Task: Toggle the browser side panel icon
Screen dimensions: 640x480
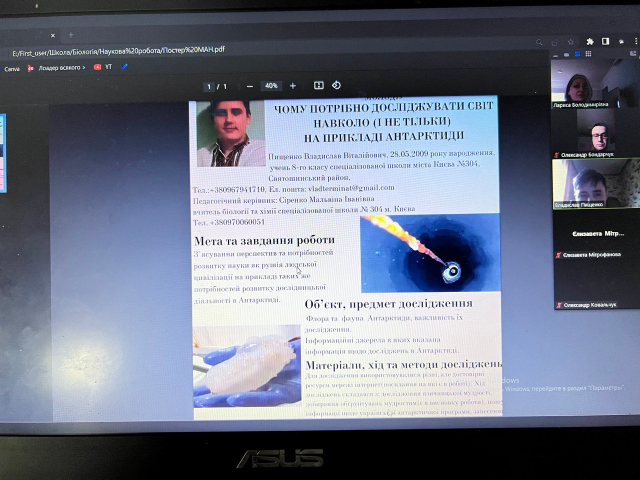Action: click(x=606, y=41)
